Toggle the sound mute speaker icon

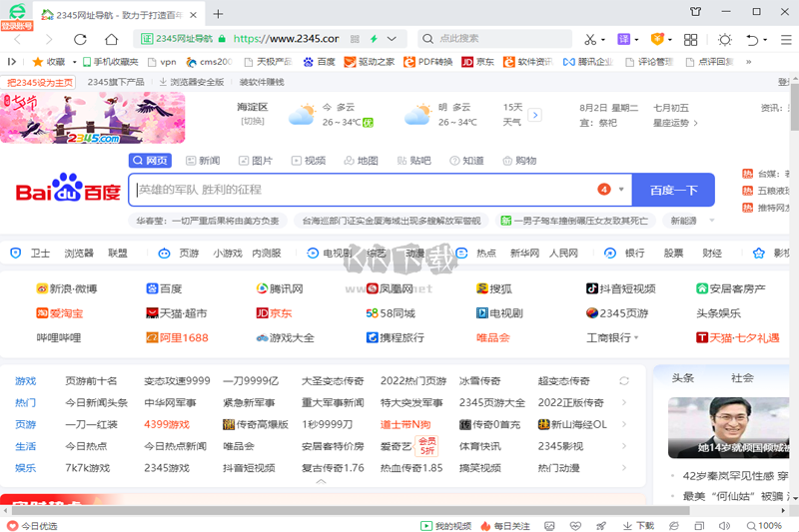[x=725, y=525]
